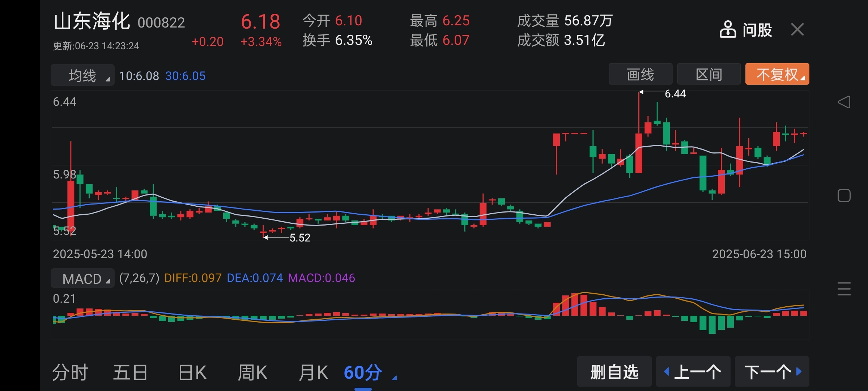
Task: Select the 成交量 56.87万 volume
Action: (x=565, y=21)
